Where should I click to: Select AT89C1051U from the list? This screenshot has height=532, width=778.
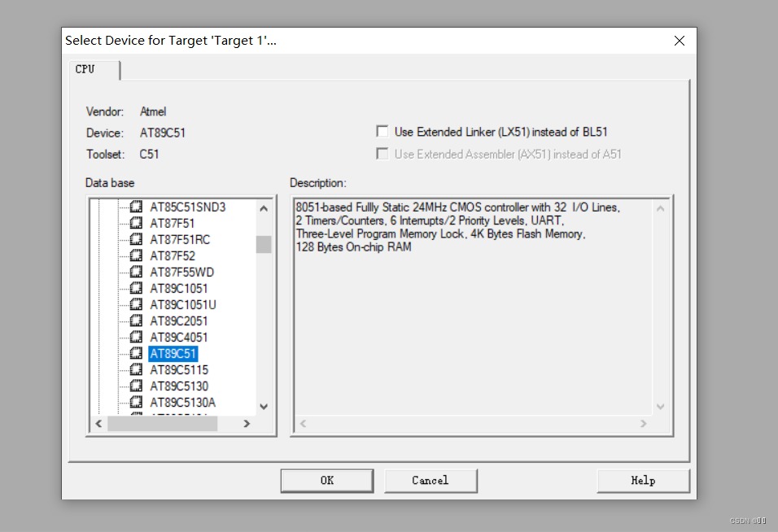tap(183, 305)
